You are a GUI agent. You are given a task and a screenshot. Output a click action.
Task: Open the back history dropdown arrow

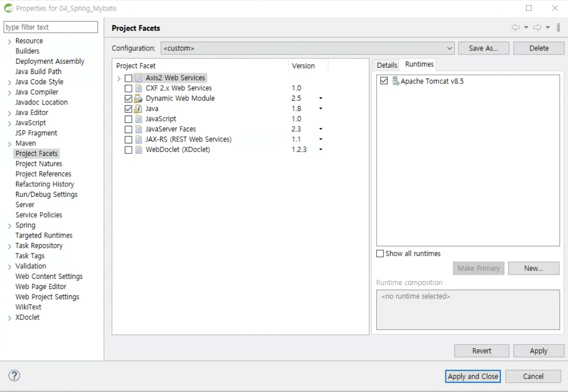pos(526,28)
